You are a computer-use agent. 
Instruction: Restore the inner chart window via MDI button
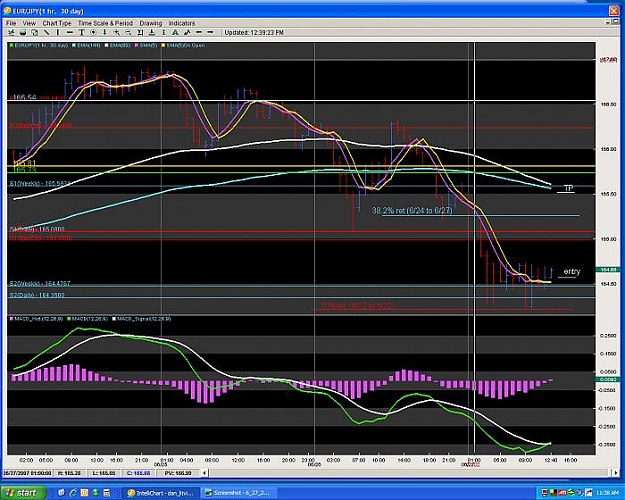pos(613,23)
